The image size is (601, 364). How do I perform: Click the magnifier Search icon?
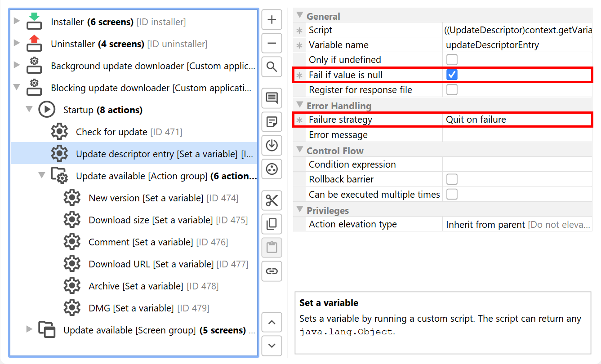pyautogui.click(x=272, y=67)
